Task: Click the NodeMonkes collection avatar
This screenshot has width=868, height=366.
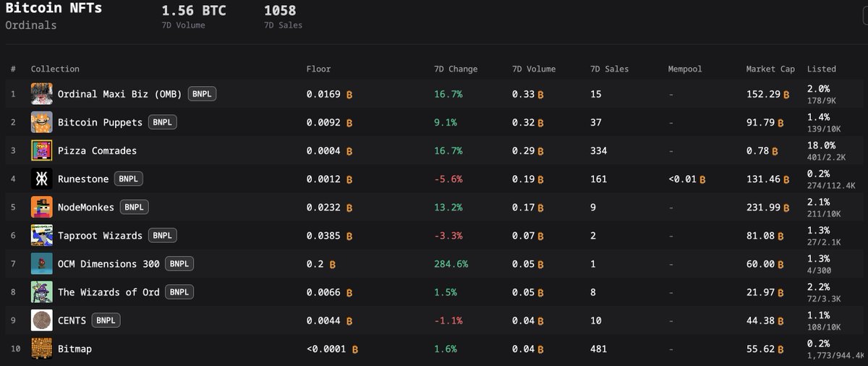Action: [x=41, y=207]
